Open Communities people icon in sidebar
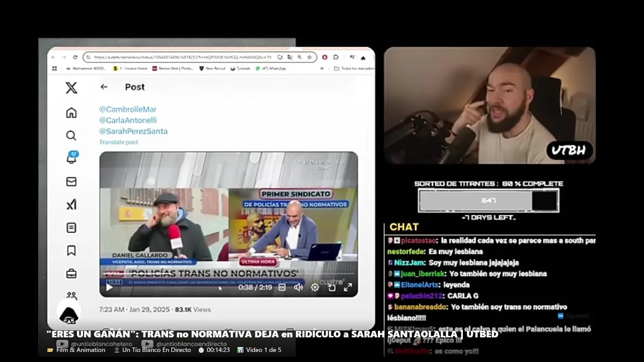The width and height of the screenshot is (644, 362). pos(71,296)
